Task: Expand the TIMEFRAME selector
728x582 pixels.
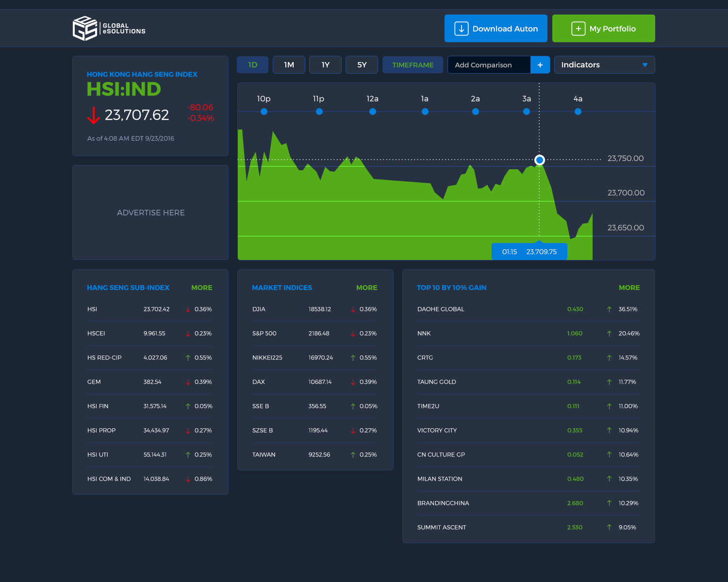Action: point(413,65)
